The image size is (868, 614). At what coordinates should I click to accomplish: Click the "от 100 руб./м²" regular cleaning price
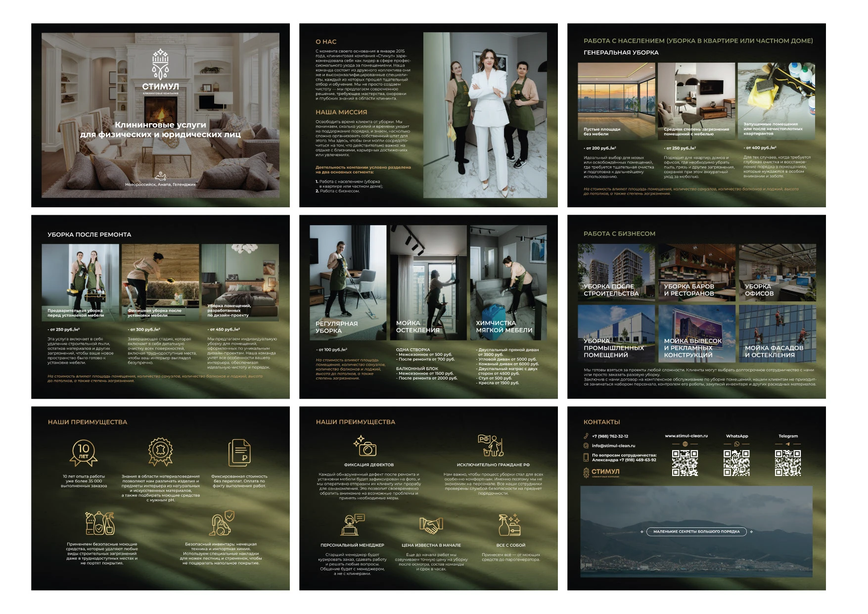click(331, 350)
